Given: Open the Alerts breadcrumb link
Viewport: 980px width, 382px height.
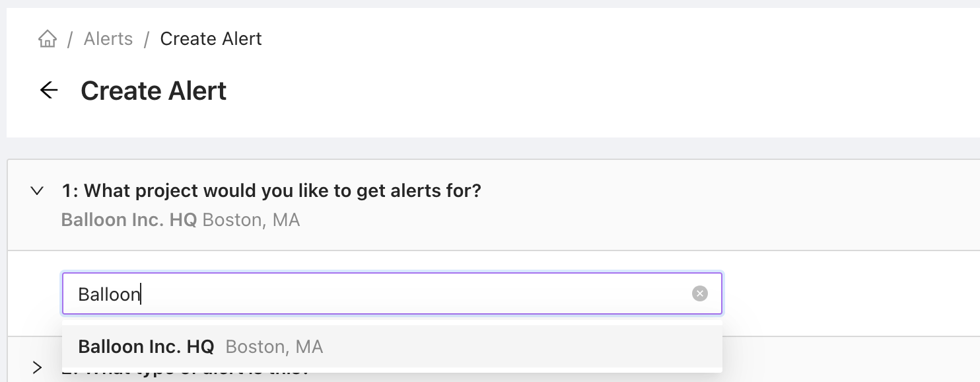Looking at the screenshot, I should pos(108,39).
